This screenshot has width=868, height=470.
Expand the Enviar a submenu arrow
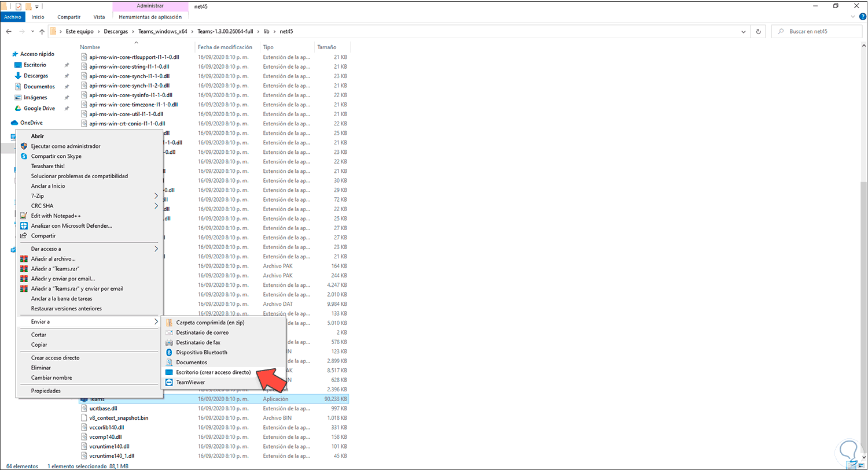[156, 322]
